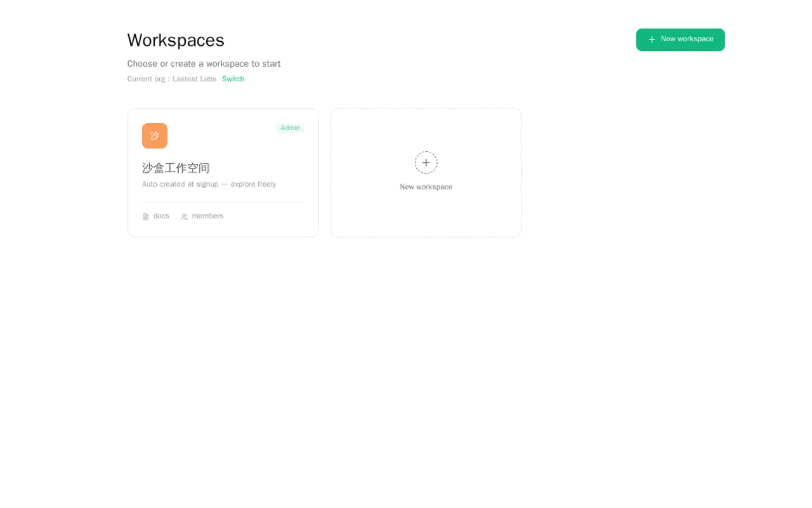812x508 pixels.
Task: Select the orange 沙 workspace avatar icon
Action: (x=155, y=136)
